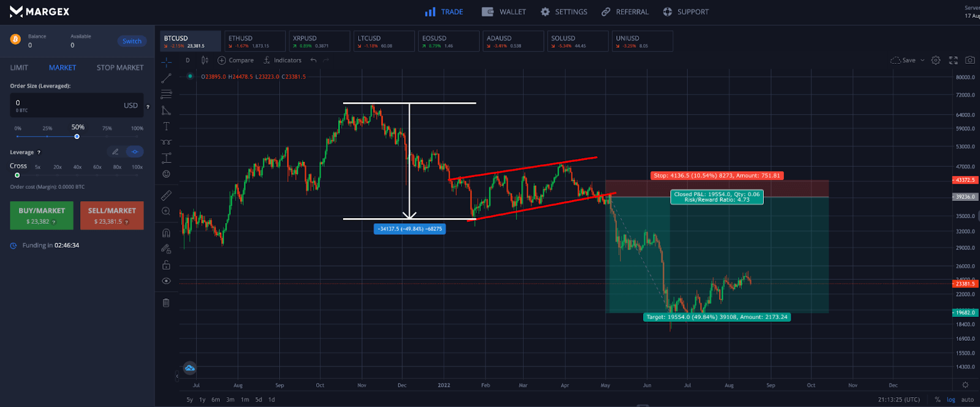This screenshot has height=407, width=980.
Task: Select the text annotation tool
Action: [x=166, y=126]
